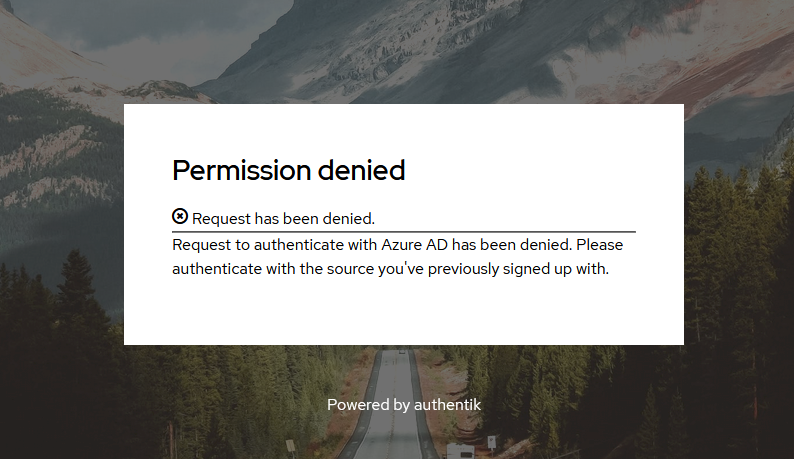Click the distant vehicle on the road
The height and width of the screenshot is (459, 794).
402,350
